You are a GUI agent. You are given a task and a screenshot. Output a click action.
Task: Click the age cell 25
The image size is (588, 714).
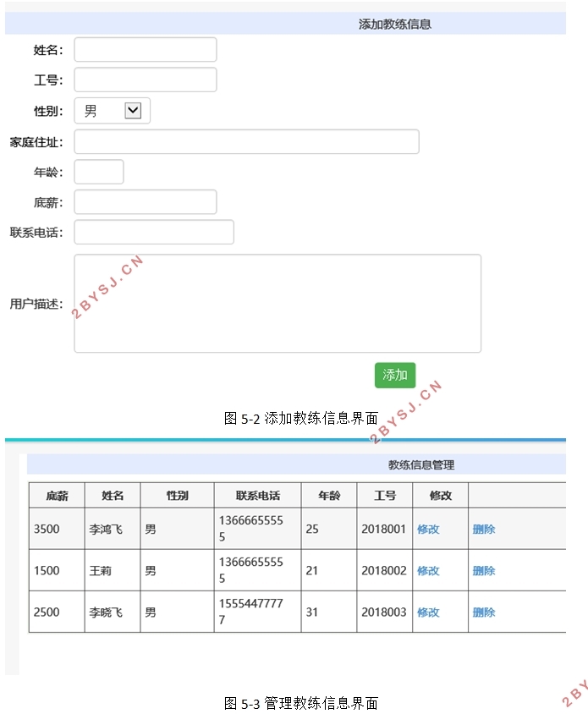(x=329, y=529)
